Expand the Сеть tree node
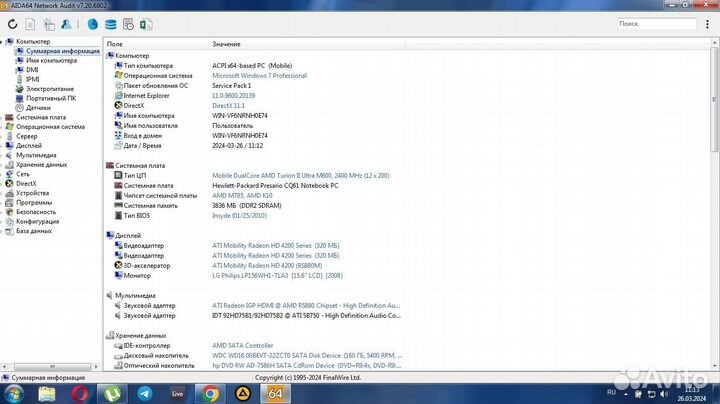This screenshot has width=720, height=404. tap(2, 174)
